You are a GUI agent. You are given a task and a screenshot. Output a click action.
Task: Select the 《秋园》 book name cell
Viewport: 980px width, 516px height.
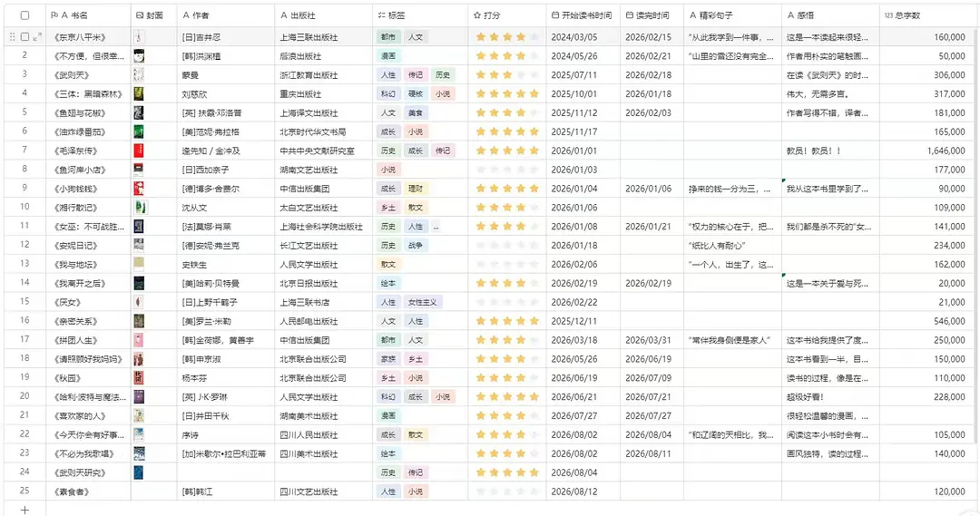point(88,378)
